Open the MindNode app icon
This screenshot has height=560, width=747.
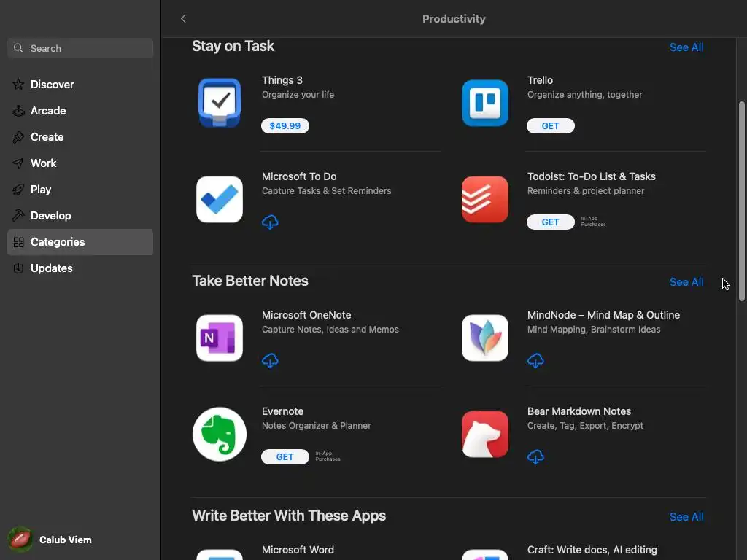coord(485,338)
